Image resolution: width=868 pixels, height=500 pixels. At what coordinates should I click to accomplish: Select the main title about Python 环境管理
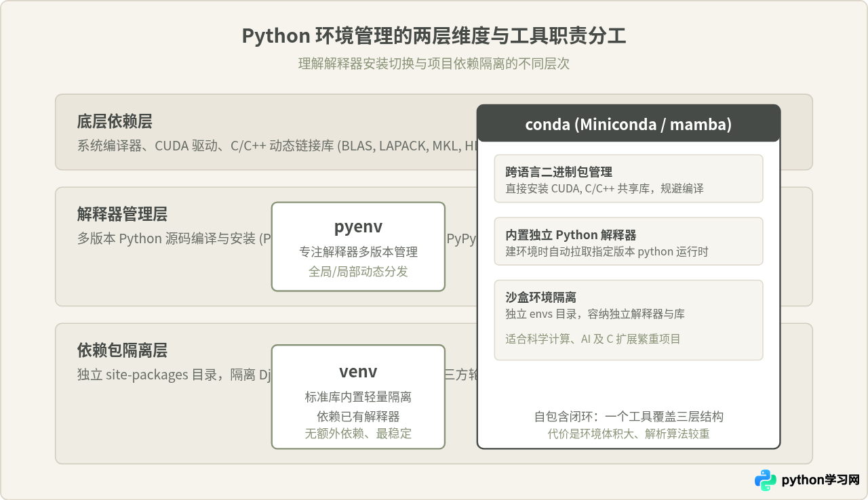[434, 35]
